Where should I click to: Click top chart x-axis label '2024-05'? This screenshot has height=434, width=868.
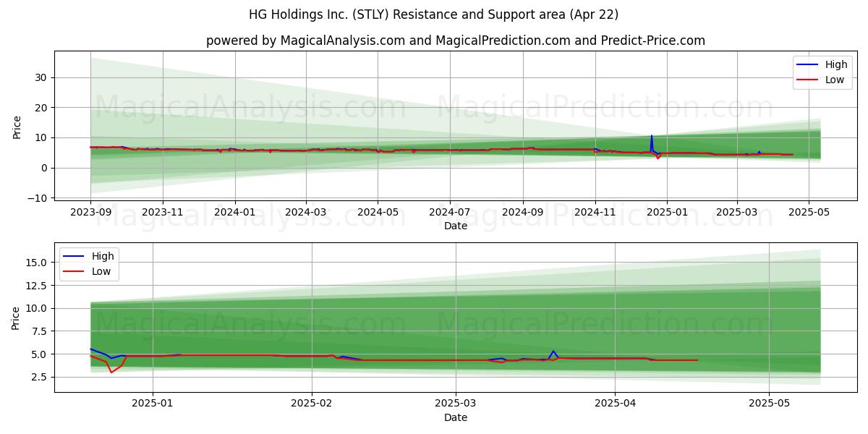(x=377, y=213)
